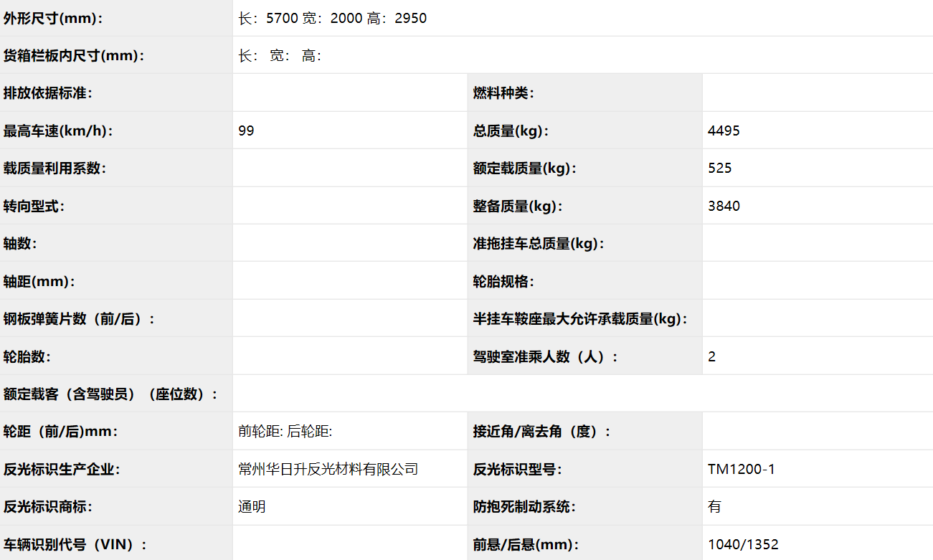The width and height of the screenshot is (933, 560).
Task: Click the 外形尺寸(mm) label cell
Action: pos(54,19)
